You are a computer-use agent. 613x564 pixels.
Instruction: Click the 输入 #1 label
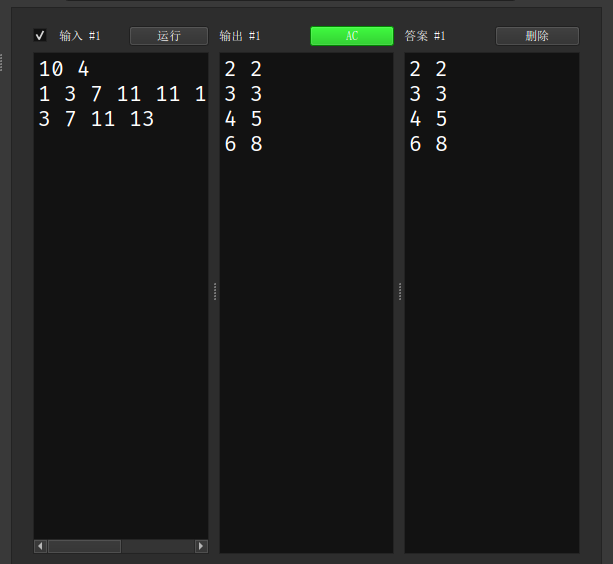click(x=80, y=36)
